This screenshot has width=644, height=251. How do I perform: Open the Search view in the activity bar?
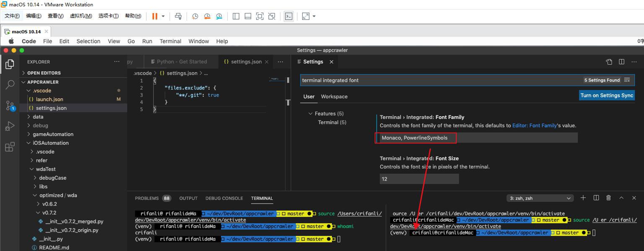[x=10, y=85]
